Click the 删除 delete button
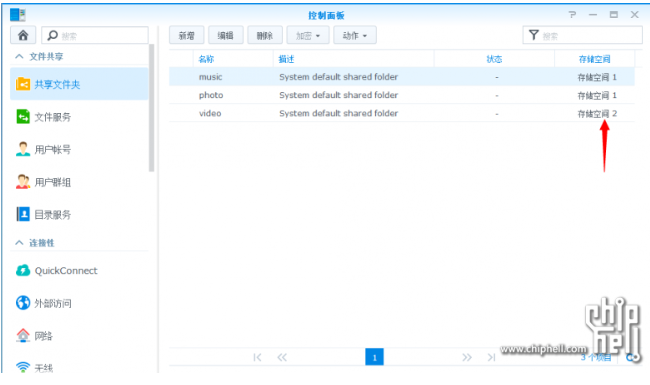Screen dimensions: 650x385 pos(265,35)
